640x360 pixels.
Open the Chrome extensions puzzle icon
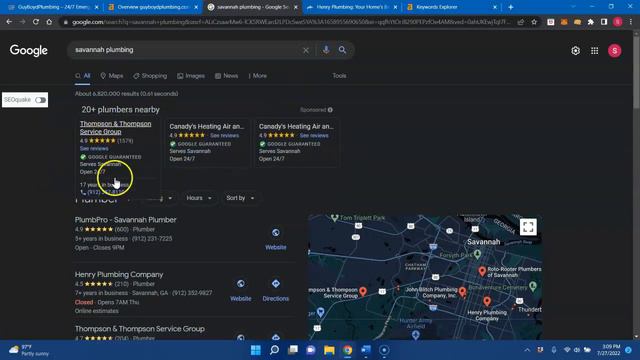[591, 22]
